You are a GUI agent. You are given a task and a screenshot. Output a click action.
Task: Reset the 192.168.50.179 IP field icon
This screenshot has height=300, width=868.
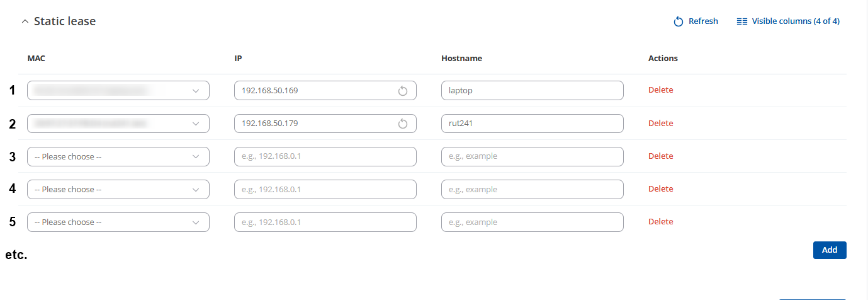(x=403, y=124)
